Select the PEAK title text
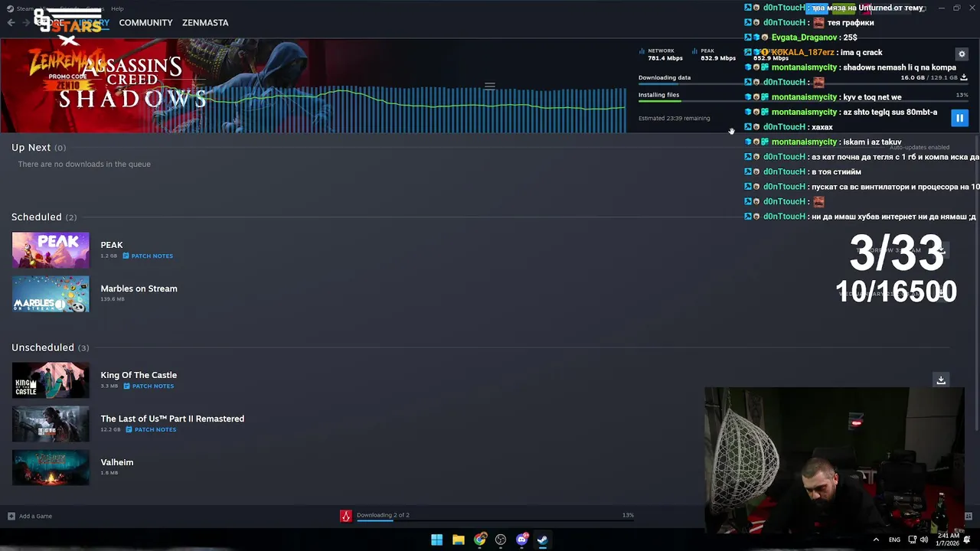Viewport: 980px width, 551px height. tap(112, 245)
